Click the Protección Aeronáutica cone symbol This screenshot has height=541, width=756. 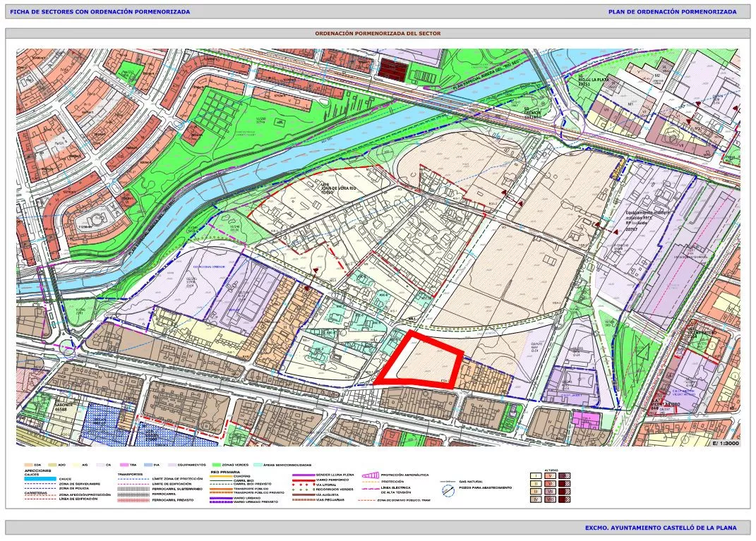pos(371,476)
